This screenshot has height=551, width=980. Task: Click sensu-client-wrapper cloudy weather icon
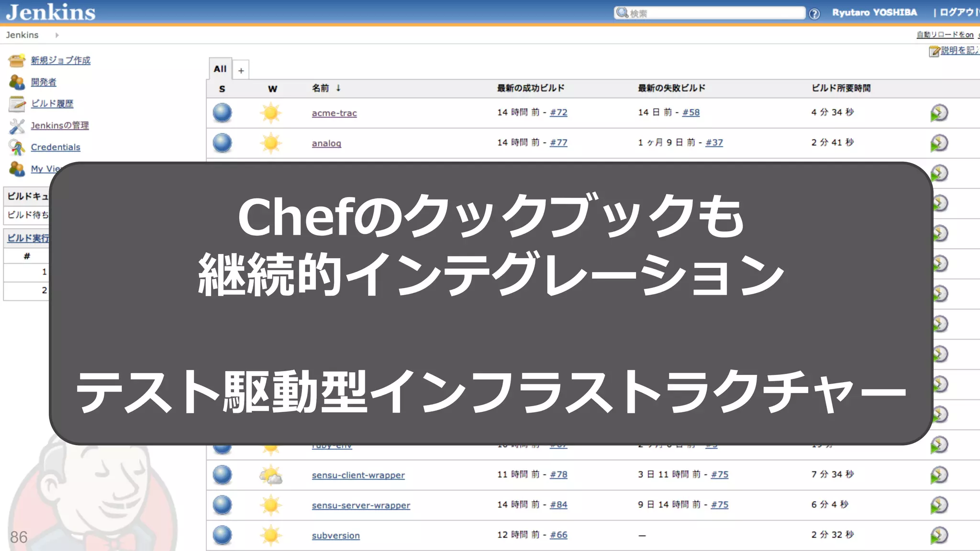pos(271,475)
